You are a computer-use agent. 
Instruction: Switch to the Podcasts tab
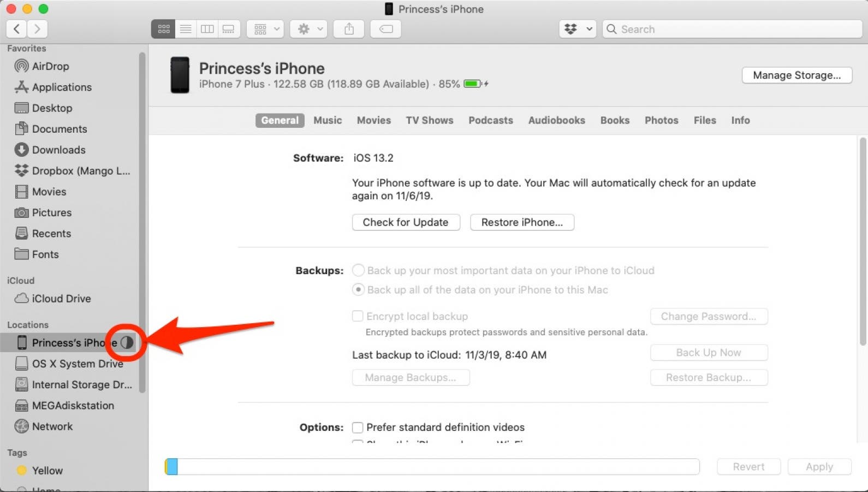491,120
